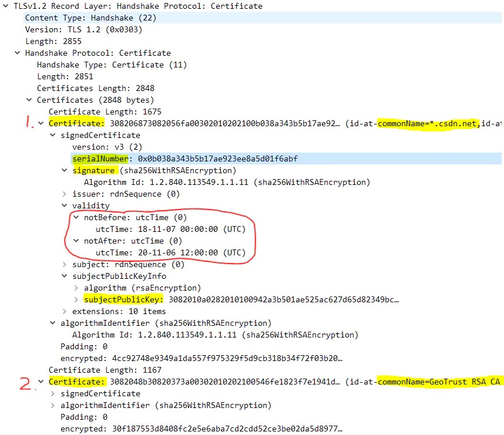The height and width of the screenshot is (435, 504).
Task: Expand the second signedCertificate node
Action: coord(52,393)
